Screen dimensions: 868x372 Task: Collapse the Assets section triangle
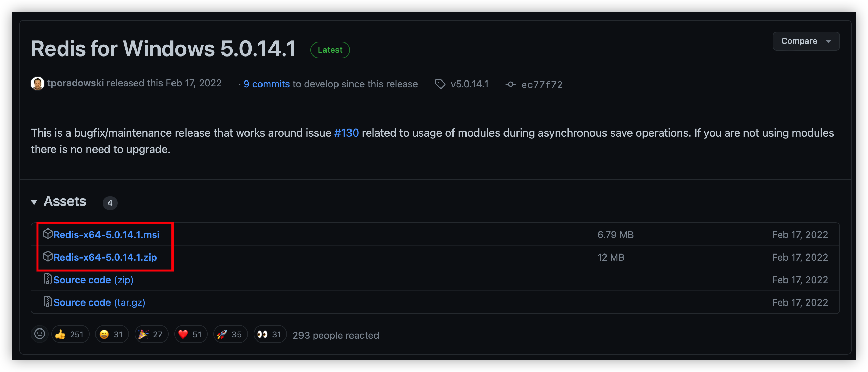34,202
